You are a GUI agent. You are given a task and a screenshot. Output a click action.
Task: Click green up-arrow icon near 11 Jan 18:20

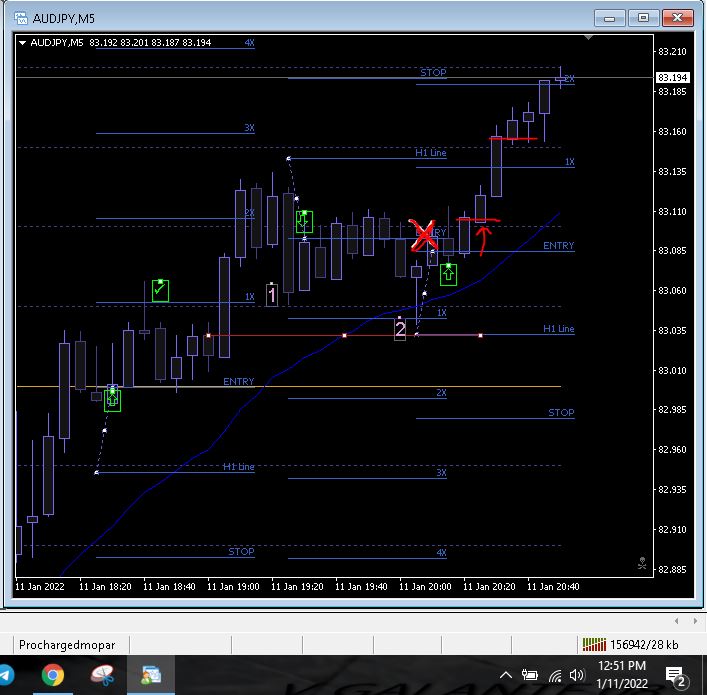click(112, 400)
